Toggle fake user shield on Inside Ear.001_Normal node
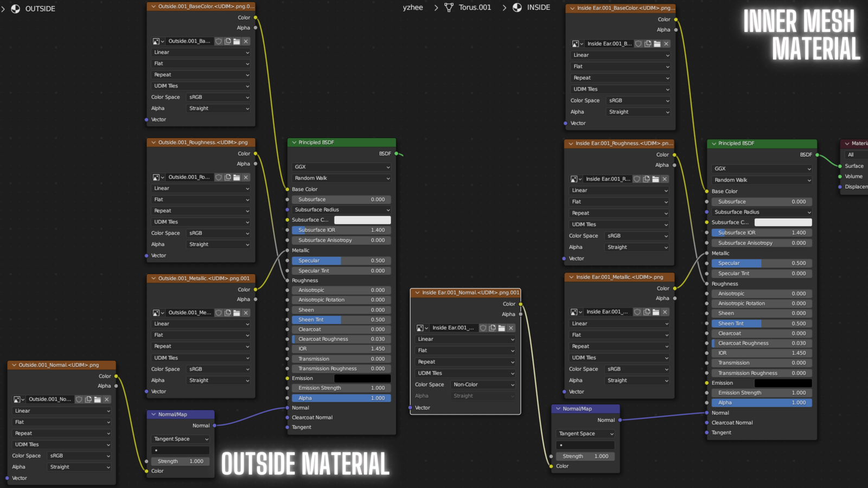 [x=483, y=328]
